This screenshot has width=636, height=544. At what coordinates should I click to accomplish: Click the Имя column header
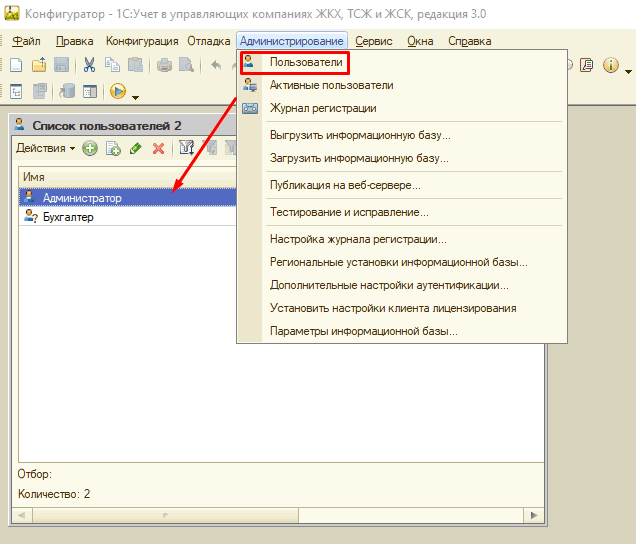click(x=127, y=177)
